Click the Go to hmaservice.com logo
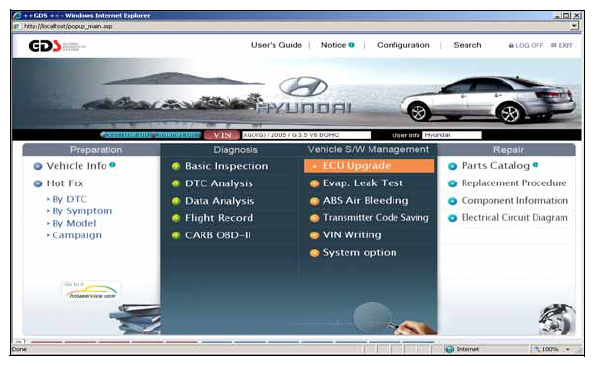This screenshot has height=366, width=594. (91, 291)
